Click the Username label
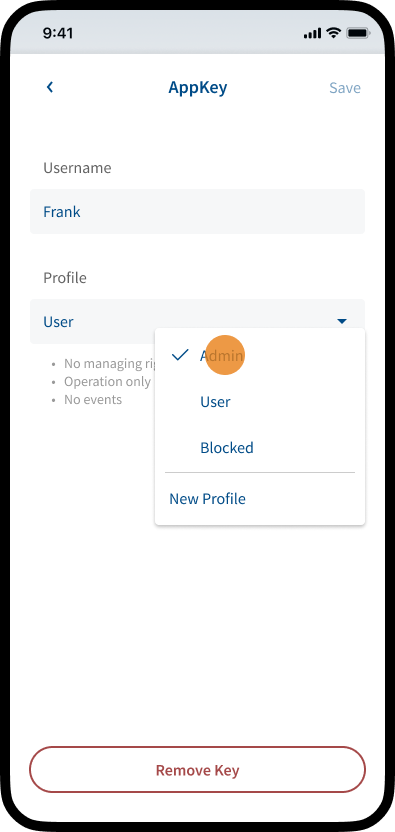This screenshot has width=395, height=832. [x=78, y=168]
